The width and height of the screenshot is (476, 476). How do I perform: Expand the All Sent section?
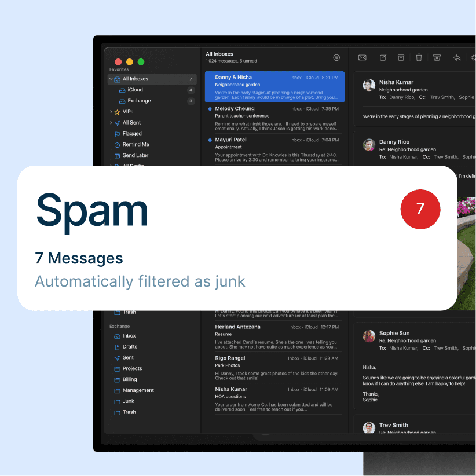click(x=111, y=122)
